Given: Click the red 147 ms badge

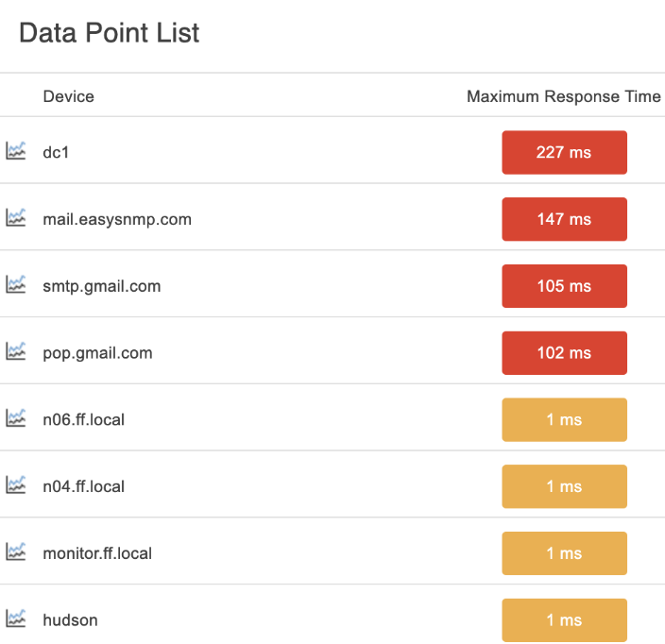Looking at the screenshot, I should 565,219.
